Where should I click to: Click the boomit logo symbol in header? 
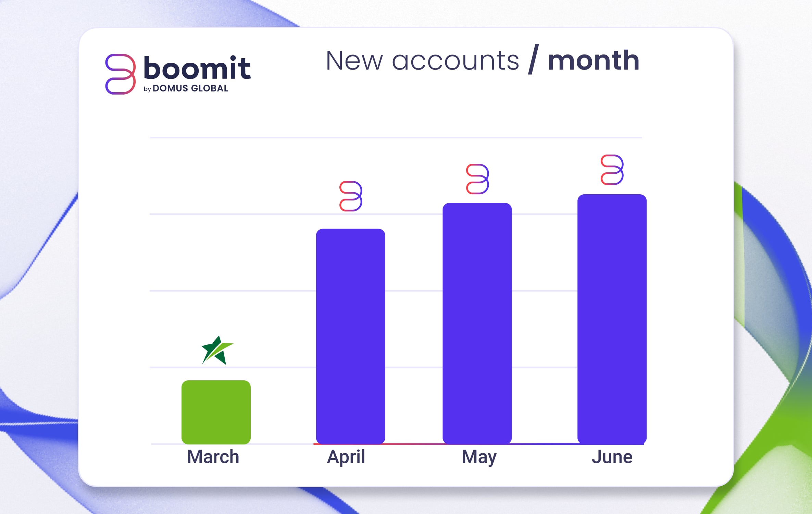coord(120,74)
